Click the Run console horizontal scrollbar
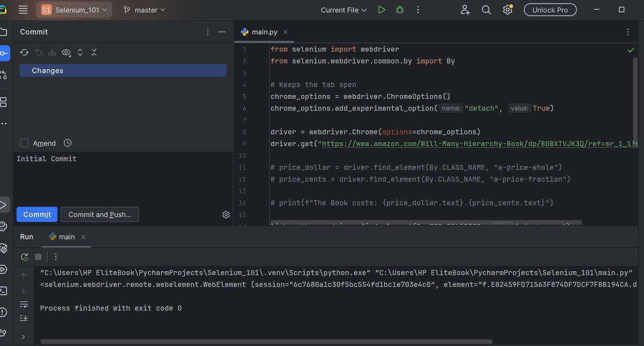 point(266,341)
